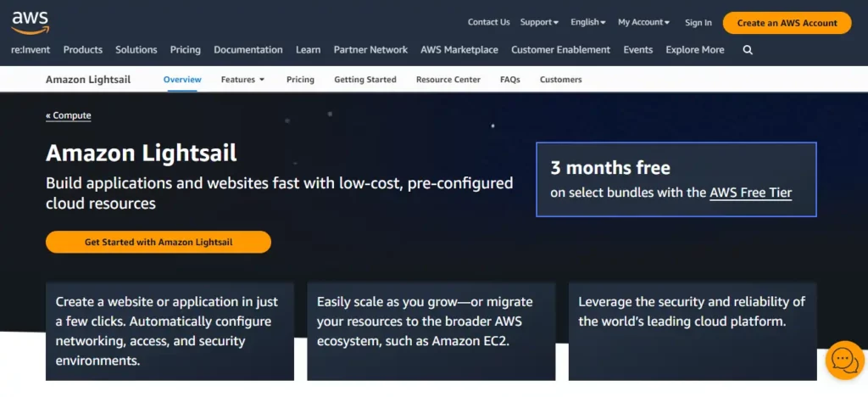The image size is (868, 397).
Task: Open the Documentation menu
Action: [248, 50]
